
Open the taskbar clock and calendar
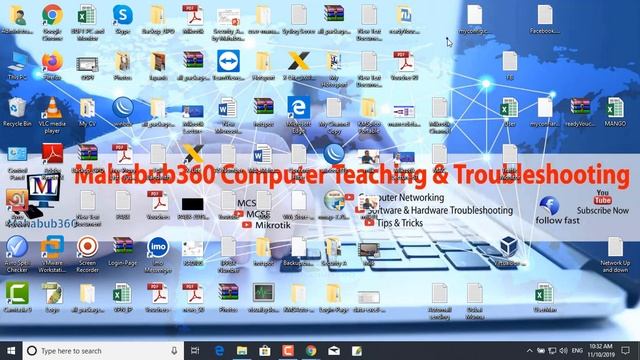pyautogui.click(x=601, y=351)
